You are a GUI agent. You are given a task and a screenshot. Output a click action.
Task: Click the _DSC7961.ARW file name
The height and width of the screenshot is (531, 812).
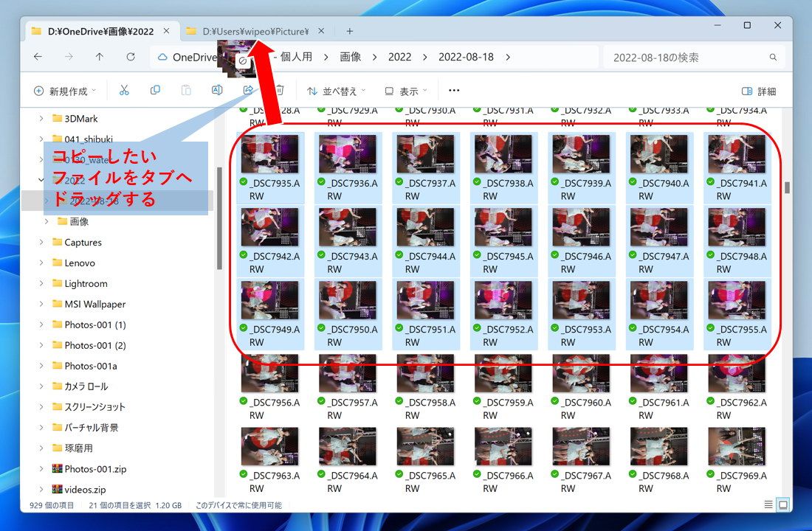664,409
